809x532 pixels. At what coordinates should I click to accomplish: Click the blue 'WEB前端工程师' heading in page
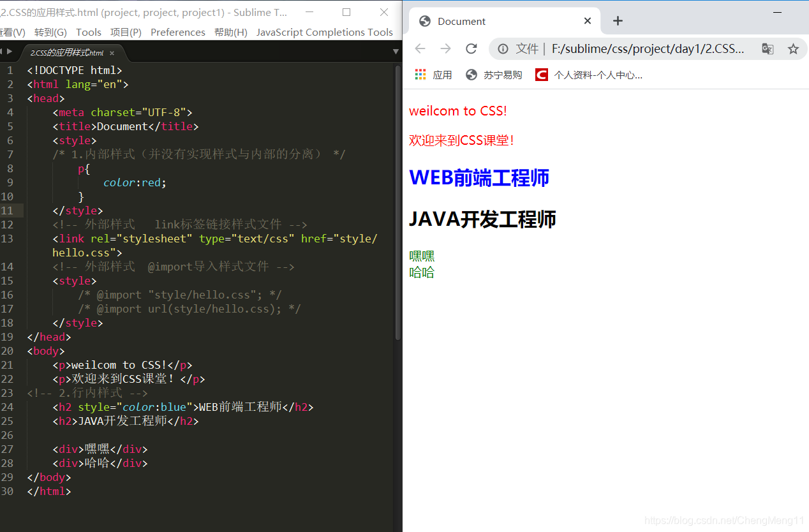pyautogui.click(x=479, y=177)
